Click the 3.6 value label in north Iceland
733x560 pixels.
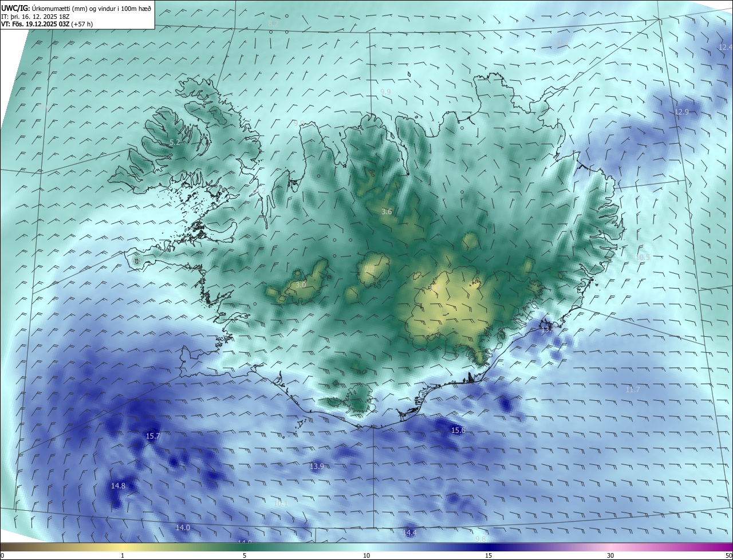[387, 211]
